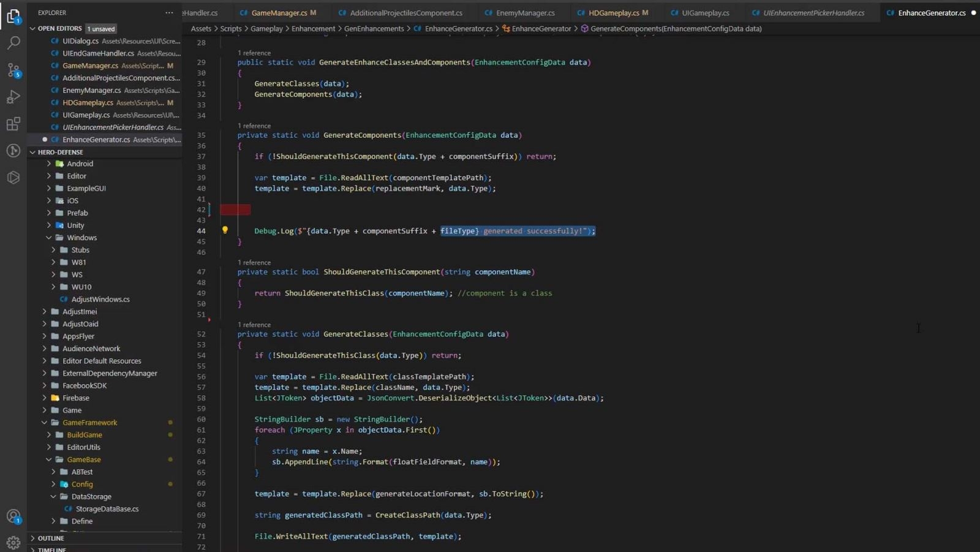Click line number 52 in the gutter
Image resolution: width=980 pixels, height=552 pixels.
[x=201, y=334]
